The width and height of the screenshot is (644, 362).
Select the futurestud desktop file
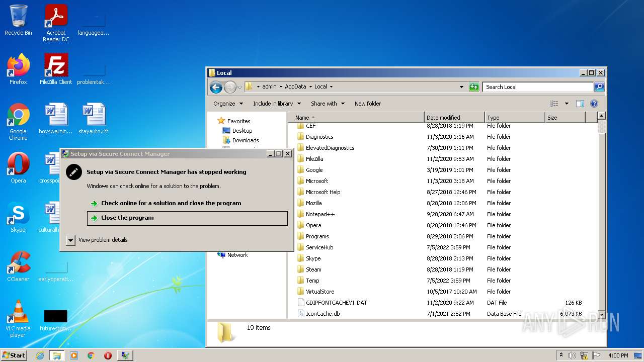coord(56,320)
